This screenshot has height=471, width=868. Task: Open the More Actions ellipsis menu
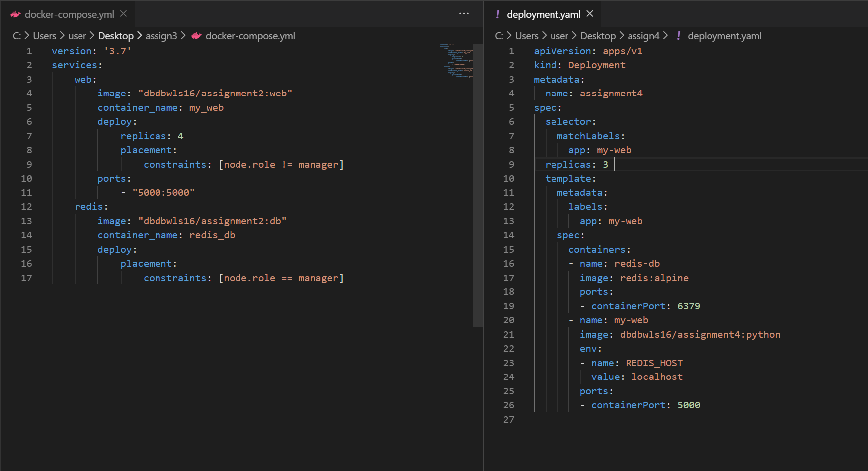(x=464, y=14)
